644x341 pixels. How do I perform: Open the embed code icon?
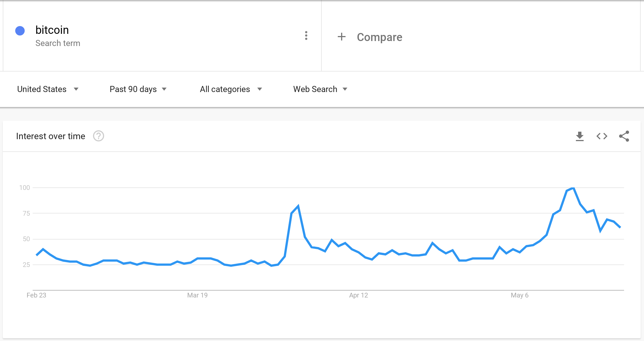tap(602, 136)
